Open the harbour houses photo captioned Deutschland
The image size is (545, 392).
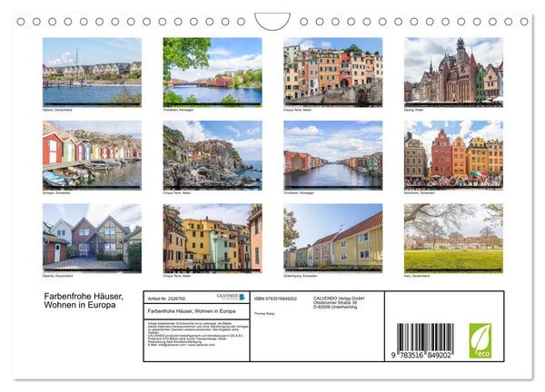pyautogui.click(x=92, y=73)
